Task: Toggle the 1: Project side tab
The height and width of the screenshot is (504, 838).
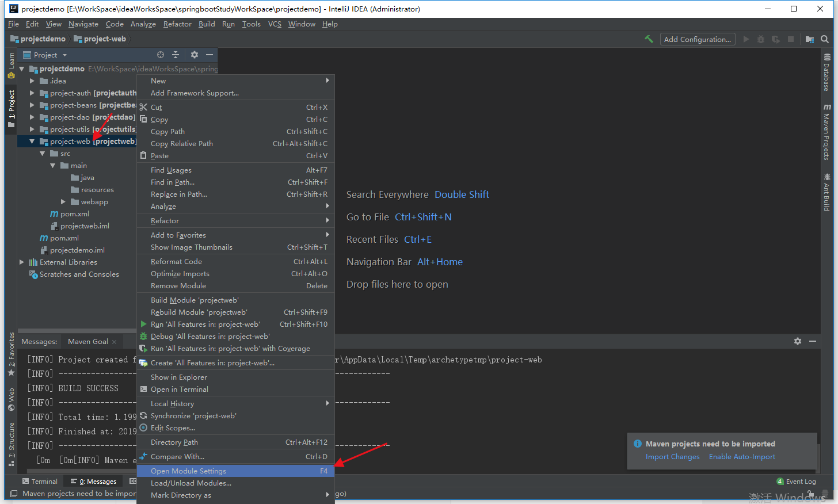Action: pos(11,108)
